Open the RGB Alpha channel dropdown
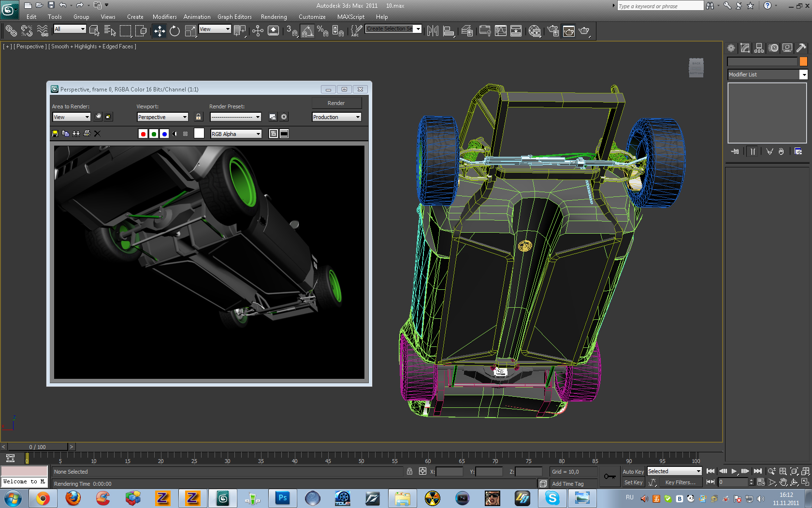 coord(236,134)
